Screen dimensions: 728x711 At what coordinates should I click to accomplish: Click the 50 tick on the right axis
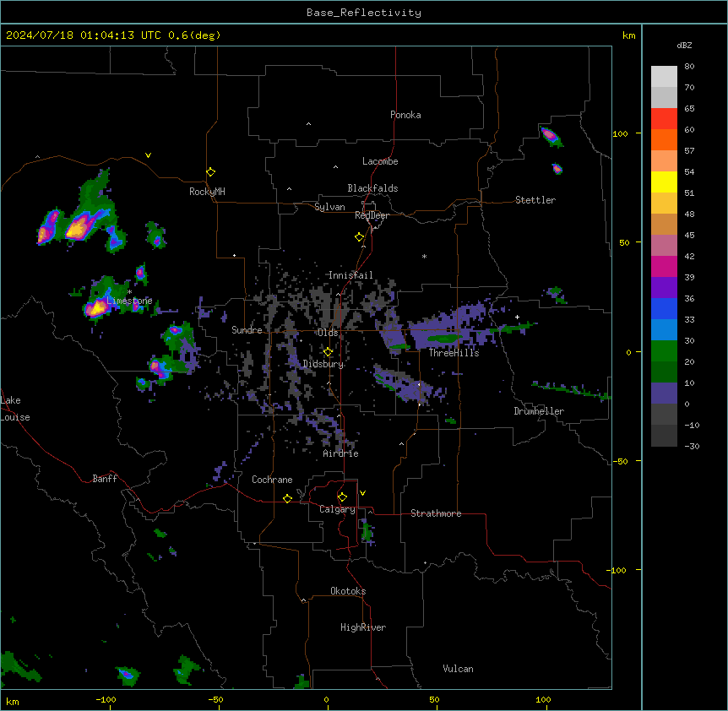624,242
